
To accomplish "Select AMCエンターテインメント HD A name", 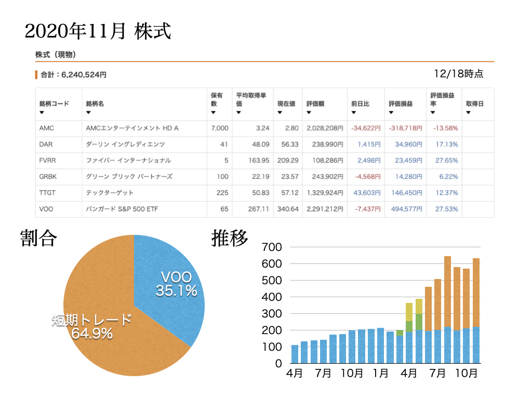I will click(132, 128).
